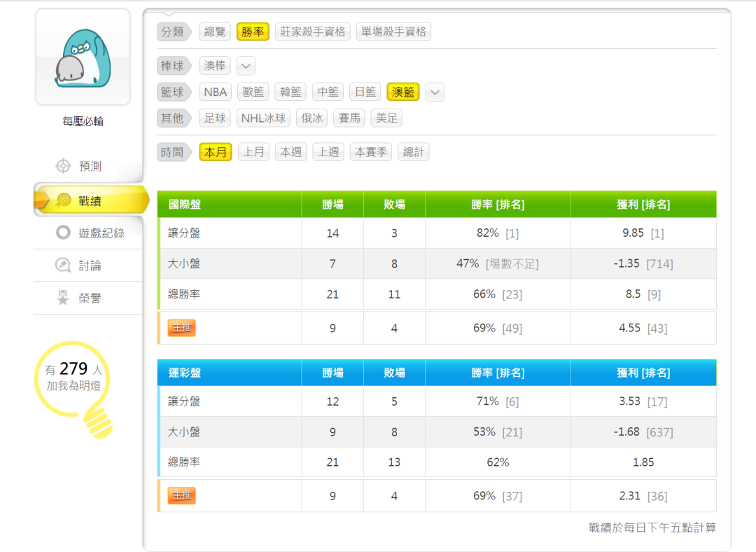Click the 運彩盤 獲利 [排名] column header

tap(644, 373)
